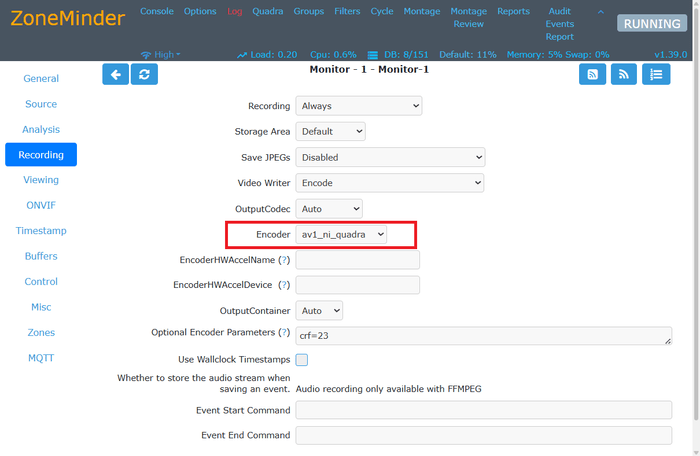Open help for EncoderHWAccelDevice
Screen dimensions: 700x456
(x=284, y=286)
